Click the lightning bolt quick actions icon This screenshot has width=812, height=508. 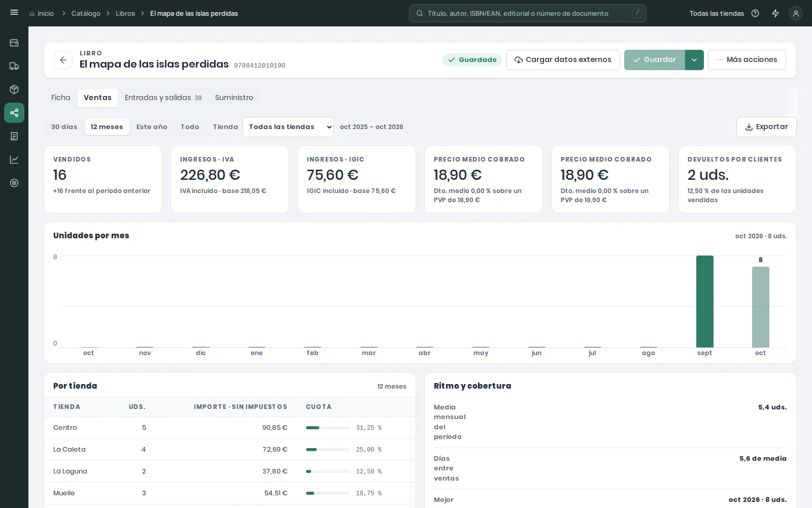coord(775,13)
